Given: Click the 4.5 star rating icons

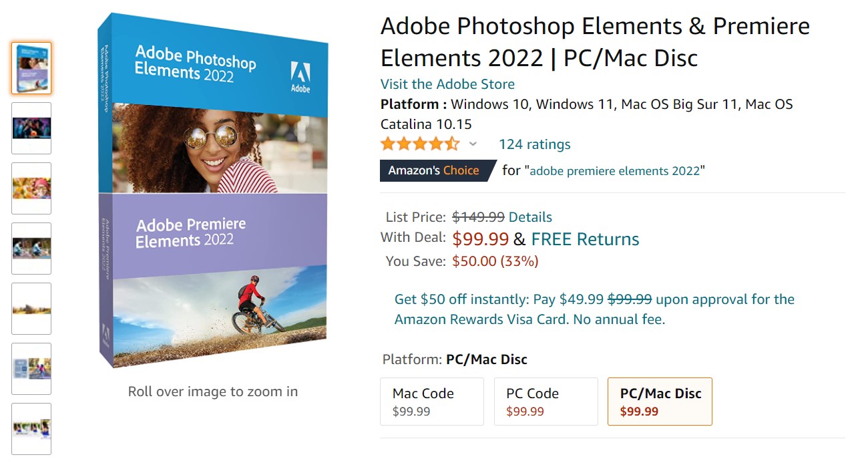Looking at the screenshot, I should [420, 144].
